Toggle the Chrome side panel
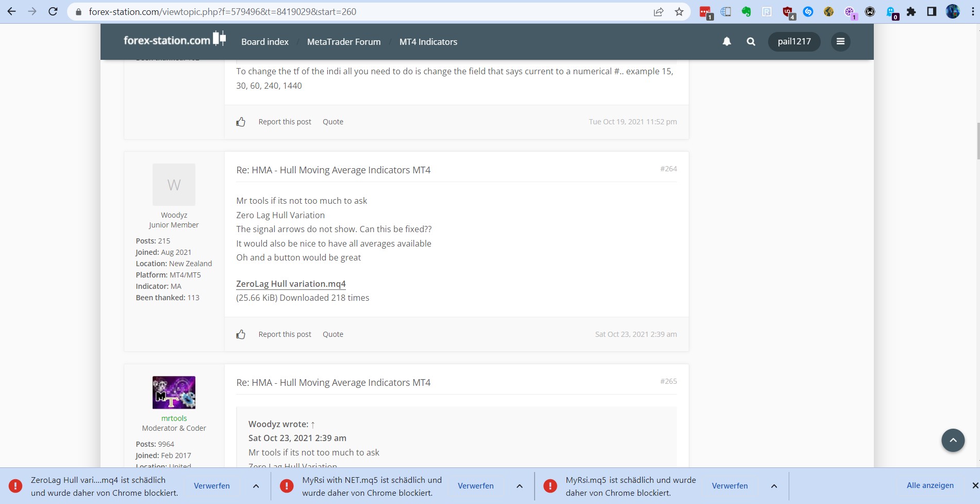 pyautogui.click(x=932, y=12)
